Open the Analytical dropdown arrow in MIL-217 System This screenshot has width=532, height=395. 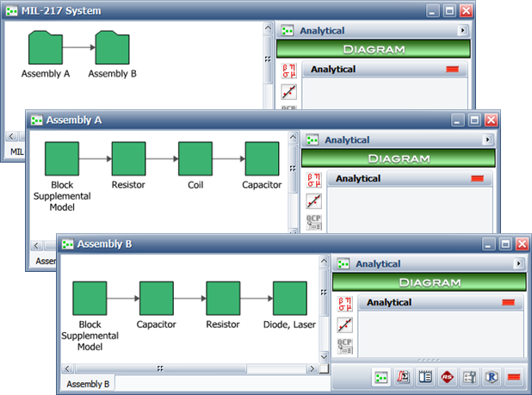(463, 31)
